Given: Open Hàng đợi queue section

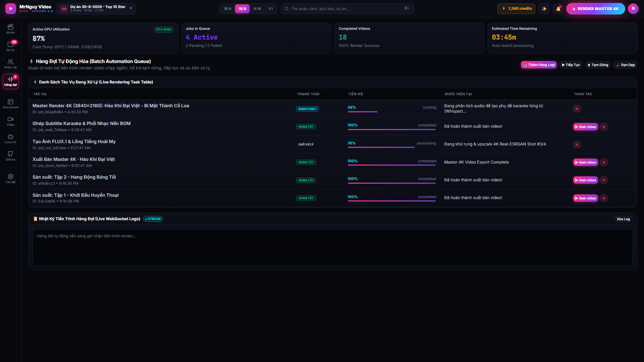Looking at the screenshot, I should (x=10, y=81).
